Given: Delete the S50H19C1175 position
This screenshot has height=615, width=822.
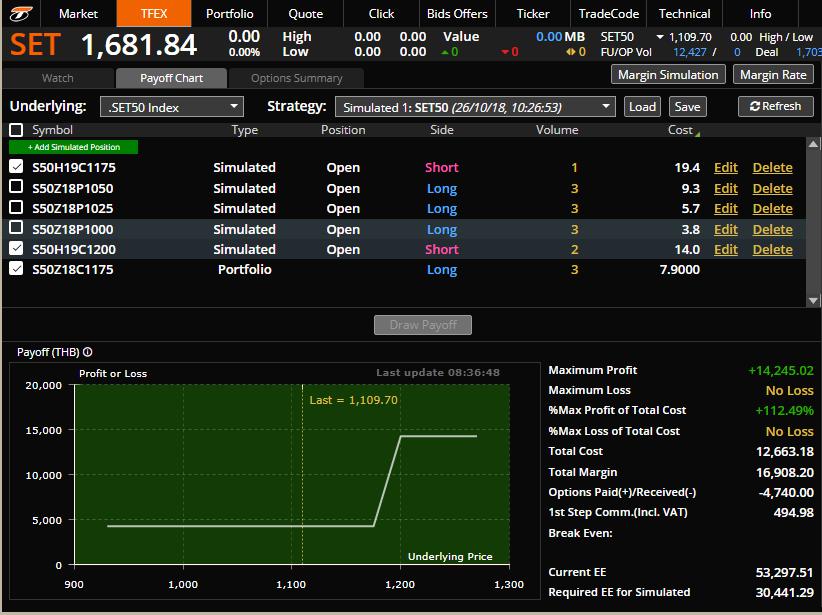Looking at the screenshot, I should [772, 167].
